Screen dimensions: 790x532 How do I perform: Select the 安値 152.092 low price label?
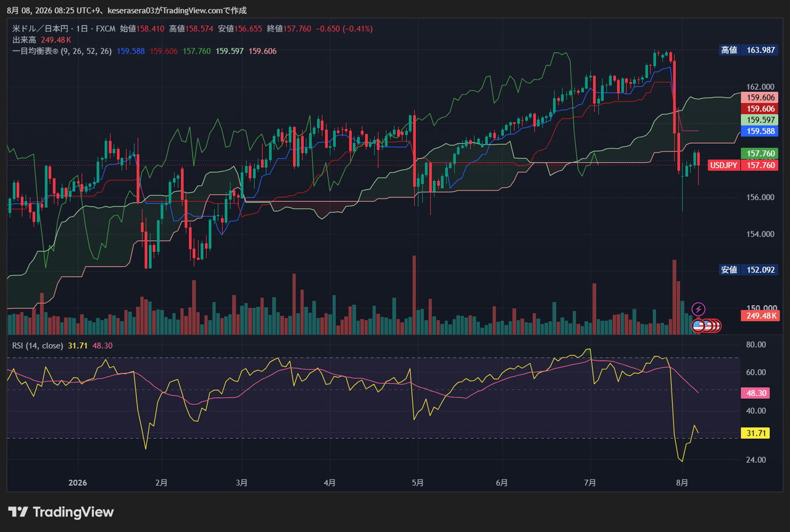[x=749, y=270]
